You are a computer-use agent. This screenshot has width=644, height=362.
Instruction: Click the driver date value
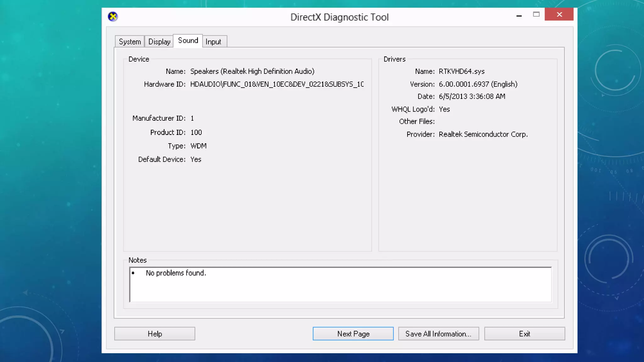point(472,96)
